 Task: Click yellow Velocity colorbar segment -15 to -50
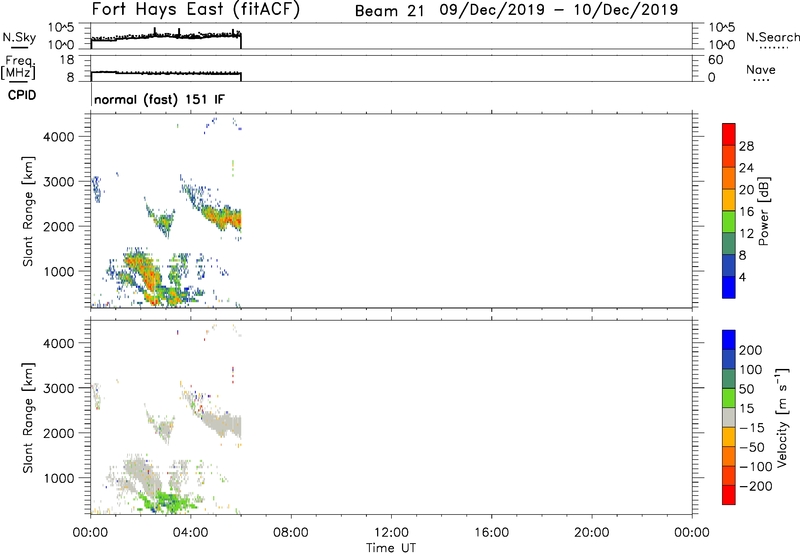tap(729, 437)
